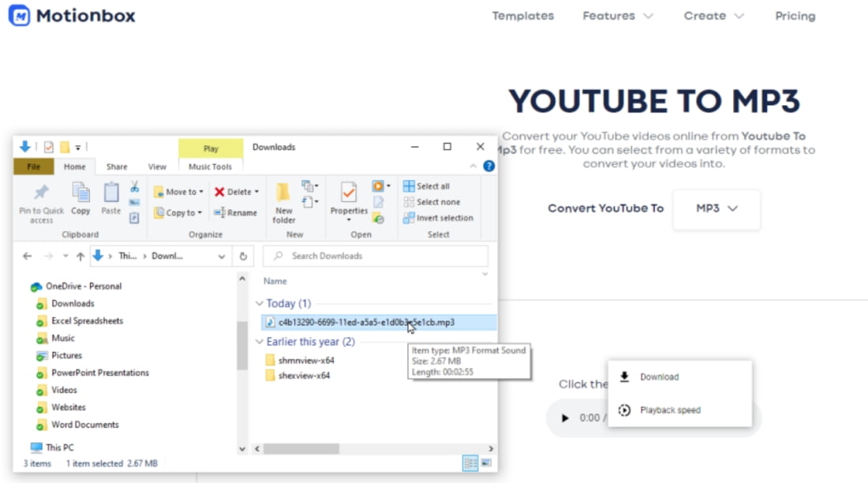The width and height of the screenshot is (868, 483).
Task: Click scroll-down arrow of navigation pane
Action: (x=242, y=448)
